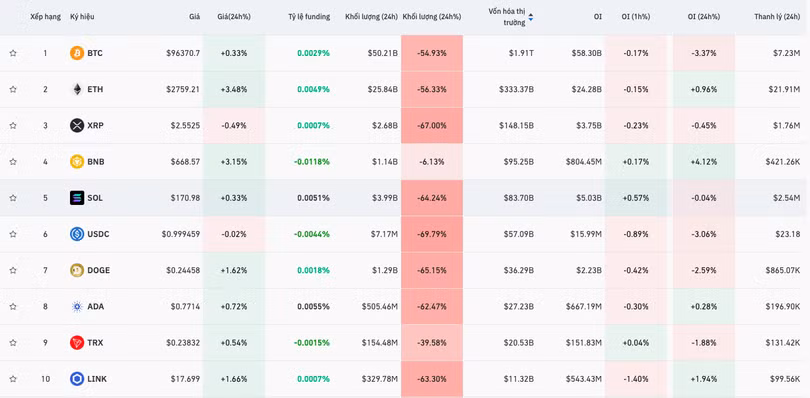
Task: Click USDC volume change -69.79%
Action: pos(432,234)
